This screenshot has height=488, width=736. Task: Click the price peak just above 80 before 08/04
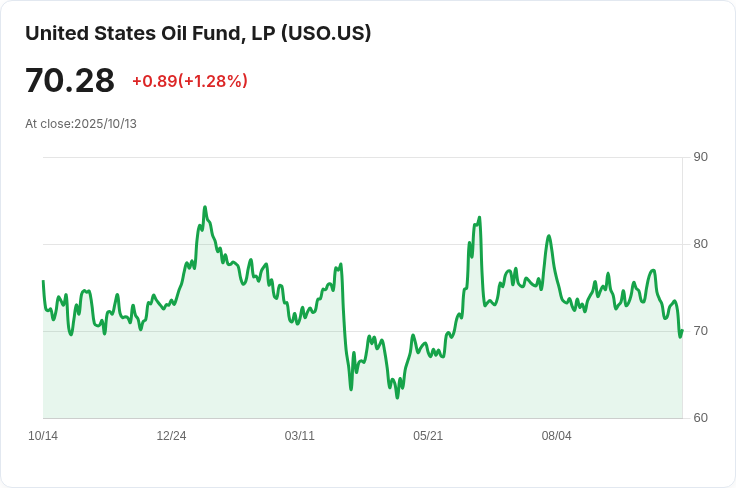pyautogui.click(x=548, y=236)
